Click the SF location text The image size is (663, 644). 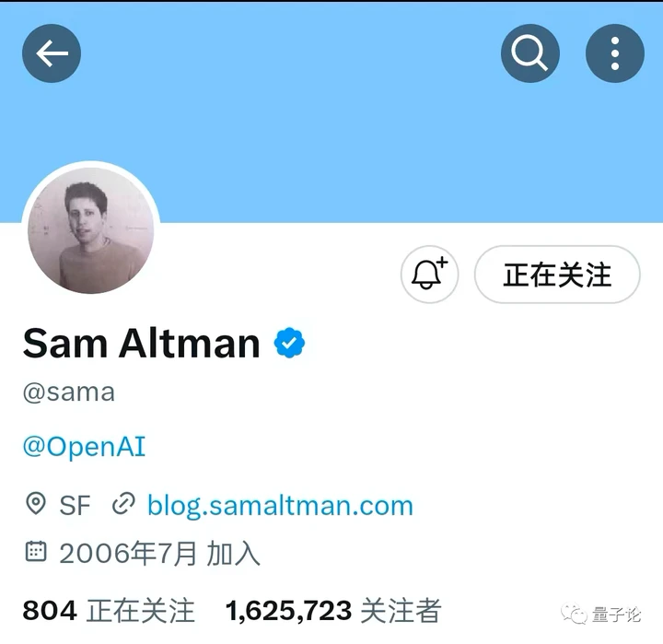(75, 505)
